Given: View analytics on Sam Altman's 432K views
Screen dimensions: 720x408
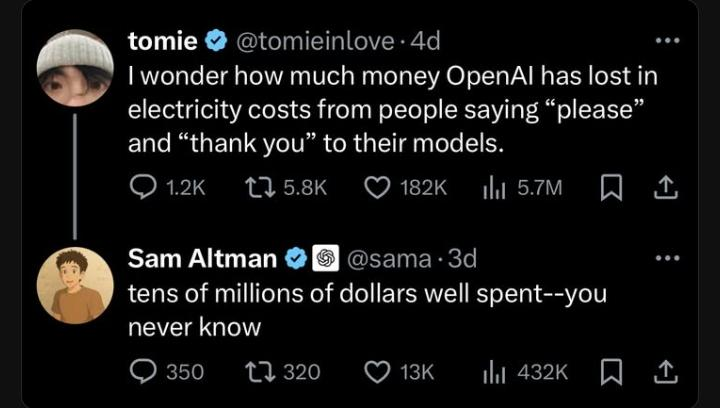Looking at the screenshot, I should [x=494, y=372].
